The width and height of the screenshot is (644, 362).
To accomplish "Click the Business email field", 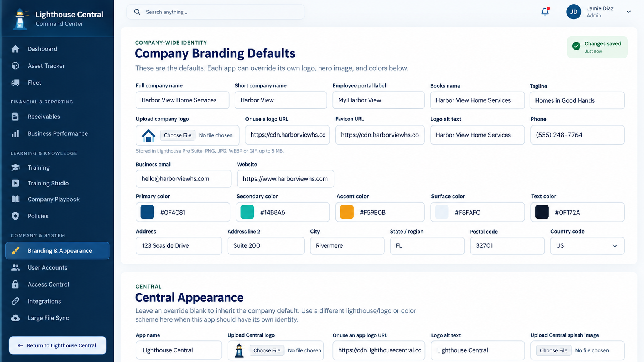I will pyautogui.click(x=184, y=179).
